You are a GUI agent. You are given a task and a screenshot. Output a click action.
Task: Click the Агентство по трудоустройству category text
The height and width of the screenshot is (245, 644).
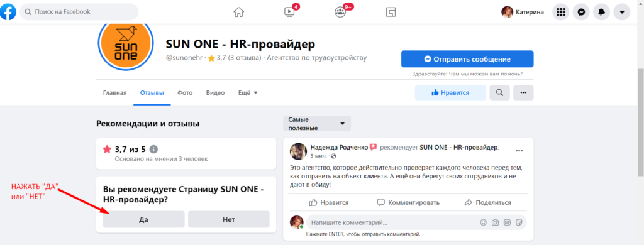[x=317, y=58]
